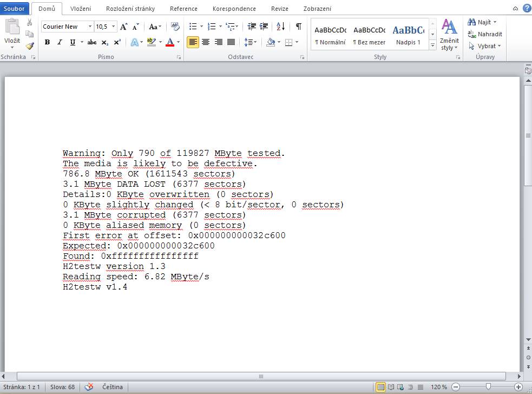
Task: Open the Soubor file tab
Action: pos(14,9)
